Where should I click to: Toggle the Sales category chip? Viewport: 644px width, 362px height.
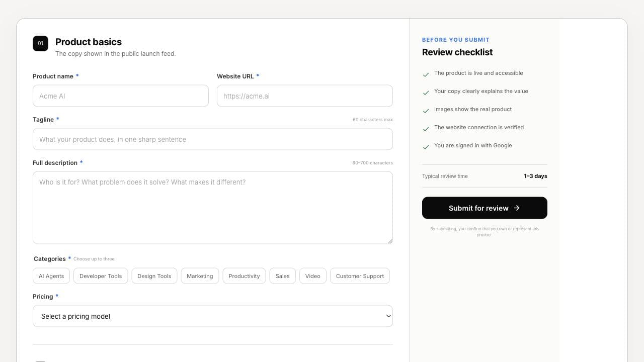point(283,276)
